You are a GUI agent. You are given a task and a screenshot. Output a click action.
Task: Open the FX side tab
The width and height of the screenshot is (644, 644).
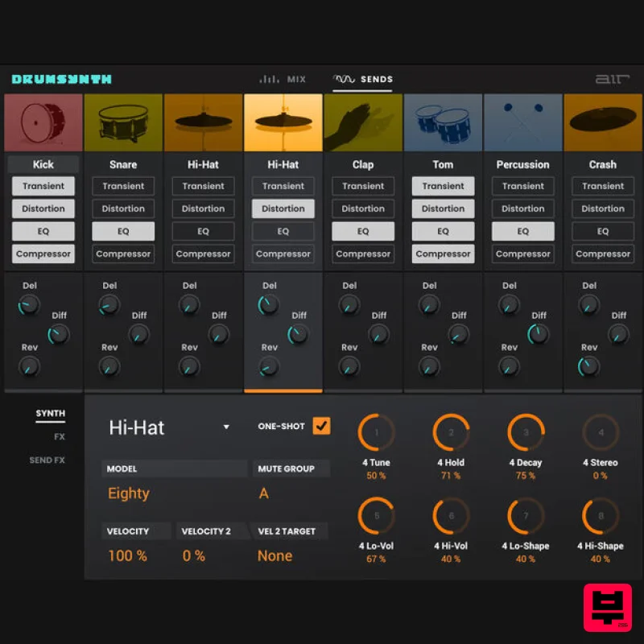click(60, 436)
